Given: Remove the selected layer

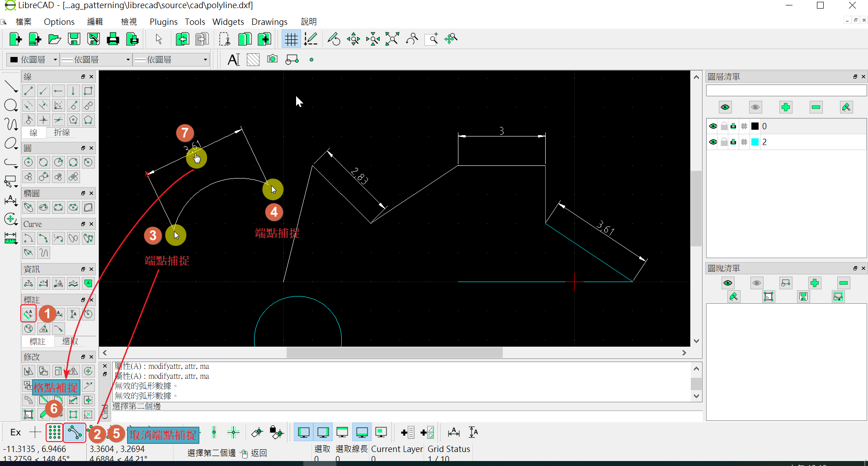Looking at the screenshot, I should [816, 107].
